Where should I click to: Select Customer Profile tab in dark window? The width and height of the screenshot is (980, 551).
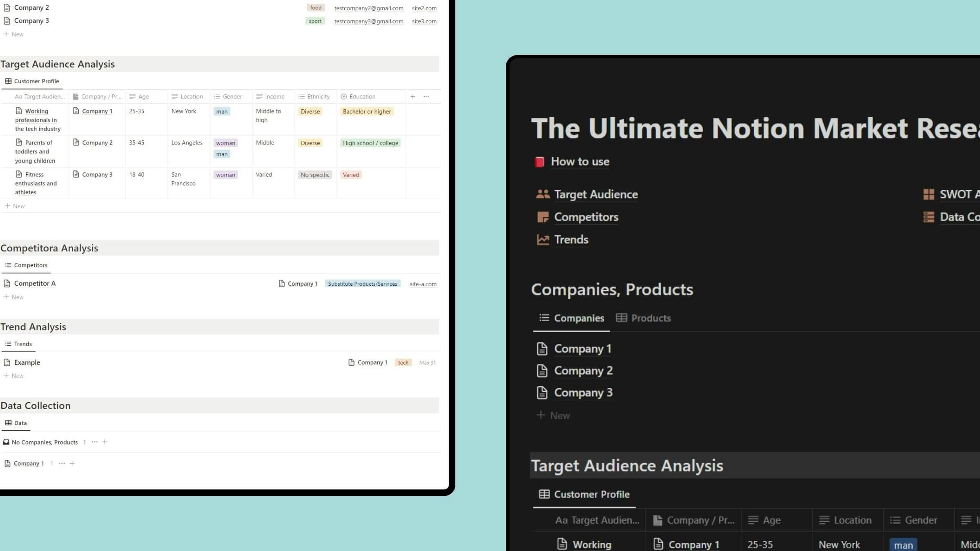click(584, 495)
